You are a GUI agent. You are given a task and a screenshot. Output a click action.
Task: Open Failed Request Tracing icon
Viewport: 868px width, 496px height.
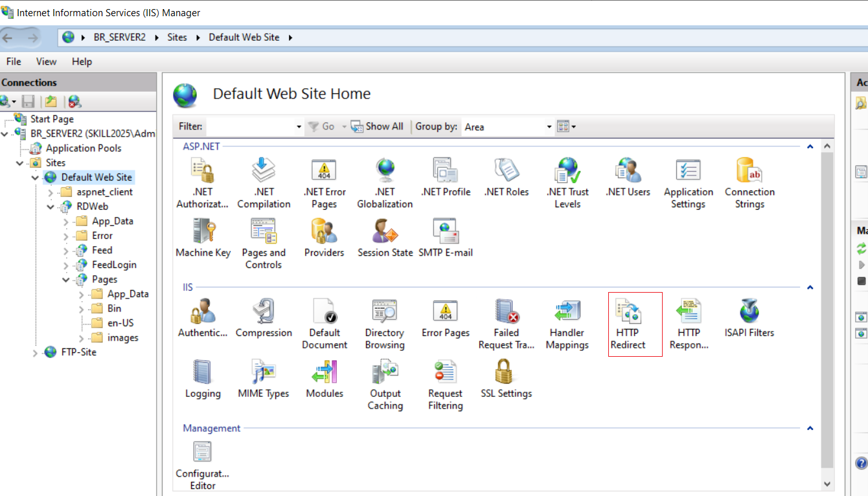pos(506,324)
